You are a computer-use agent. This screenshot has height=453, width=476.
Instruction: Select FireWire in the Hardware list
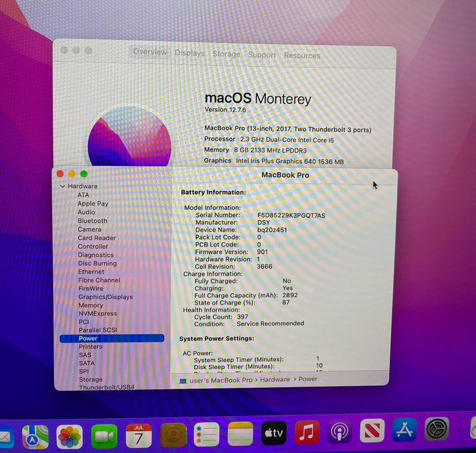point(91,288)
